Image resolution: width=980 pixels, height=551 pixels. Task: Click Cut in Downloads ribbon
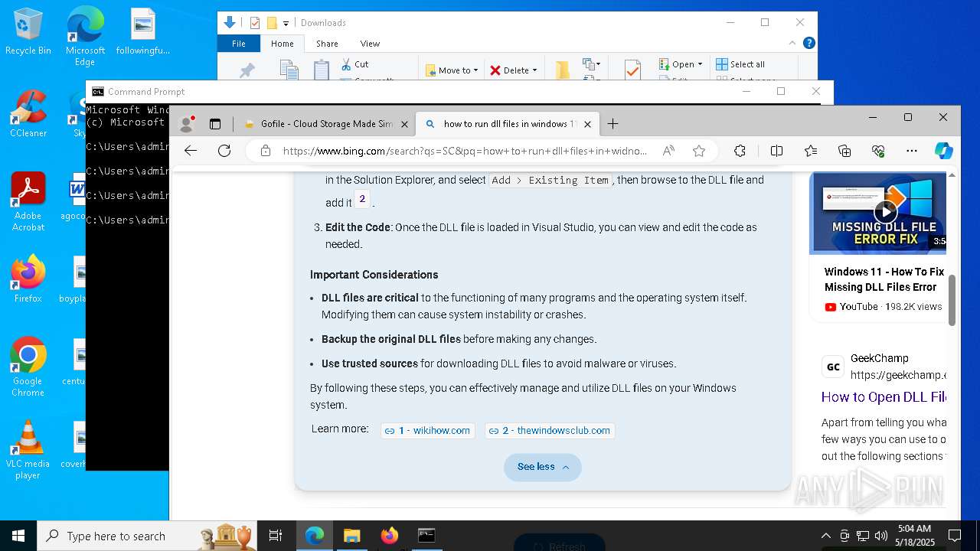tap(354, 64)
